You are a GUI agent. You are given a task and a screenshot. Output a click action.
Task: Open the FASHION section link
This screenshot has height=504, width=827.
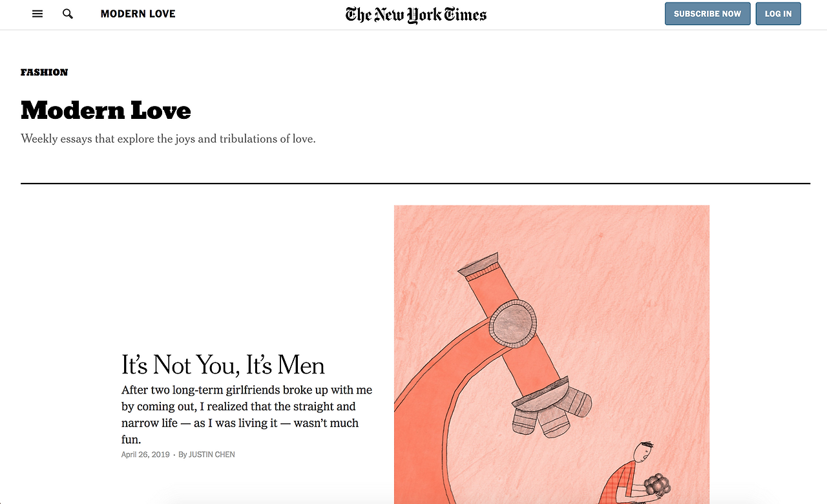45,72
